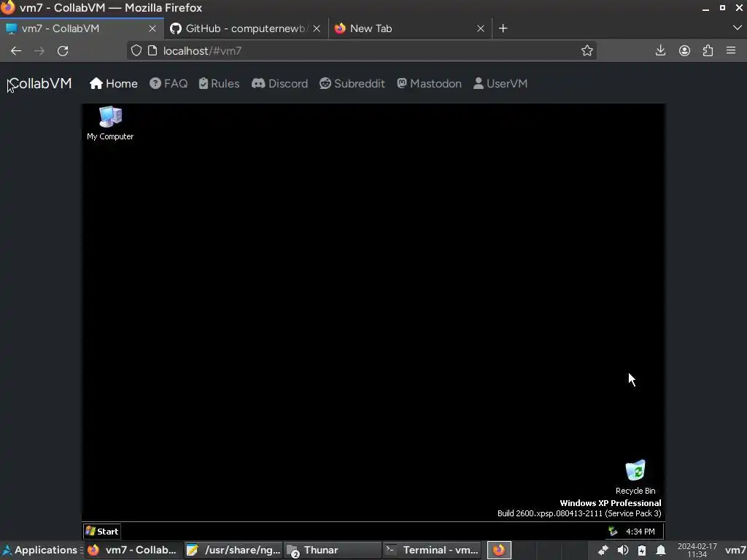747x560 pixels.
Task: Open the Mastodon link
Action: 429,84
